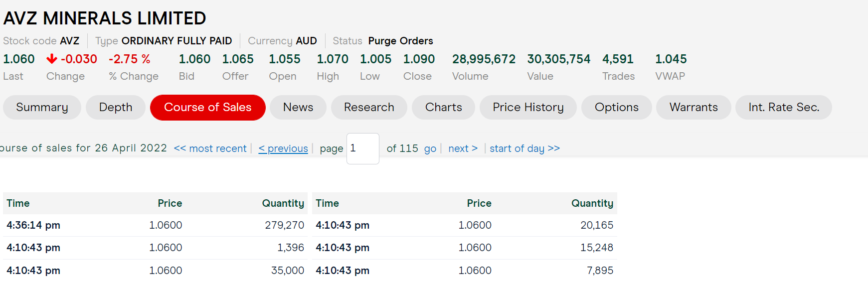This screenshot has width=868, height=281.
Task: Click the change value -0.030
Action: click(79, 59)
